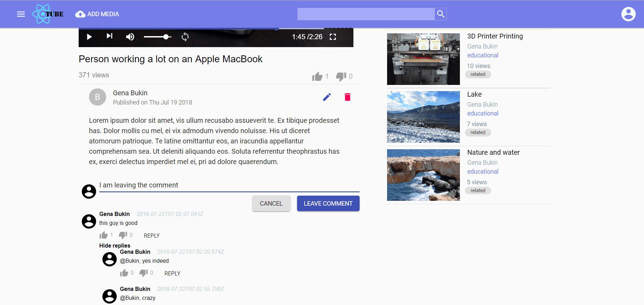This screenshot has height=305, width=644.
Task: Click 'Person working a lot on an Apple MacBook' title
Action: (170, 59)
